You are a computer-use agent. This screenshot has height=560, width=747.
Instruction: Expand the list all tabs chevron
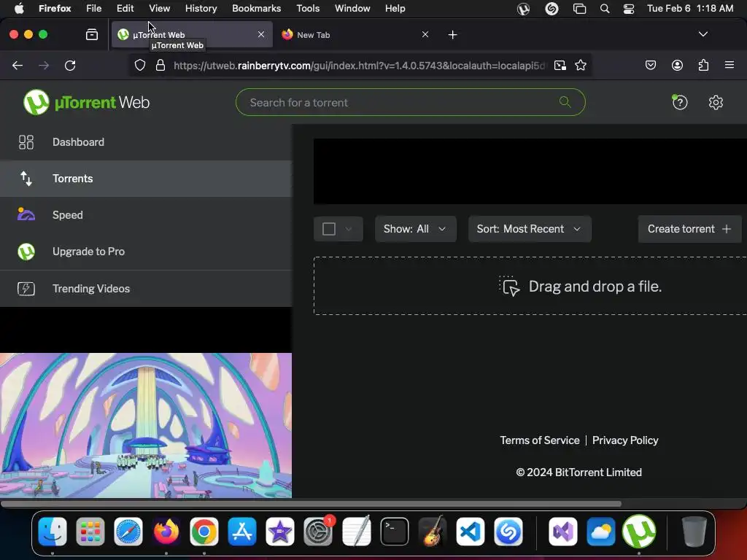tap(703, 34)
